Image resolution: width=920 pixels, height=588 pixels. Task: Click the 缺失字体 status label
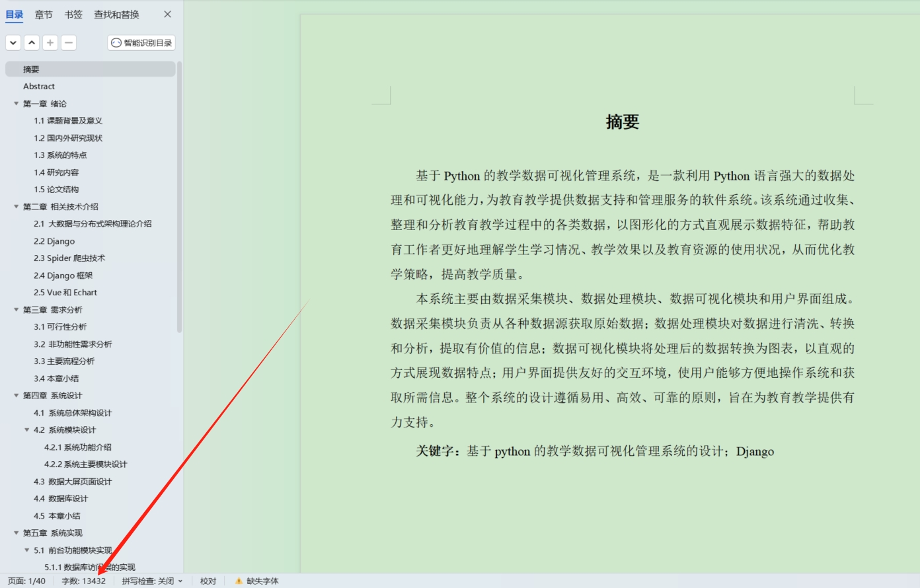click(262, 581)
